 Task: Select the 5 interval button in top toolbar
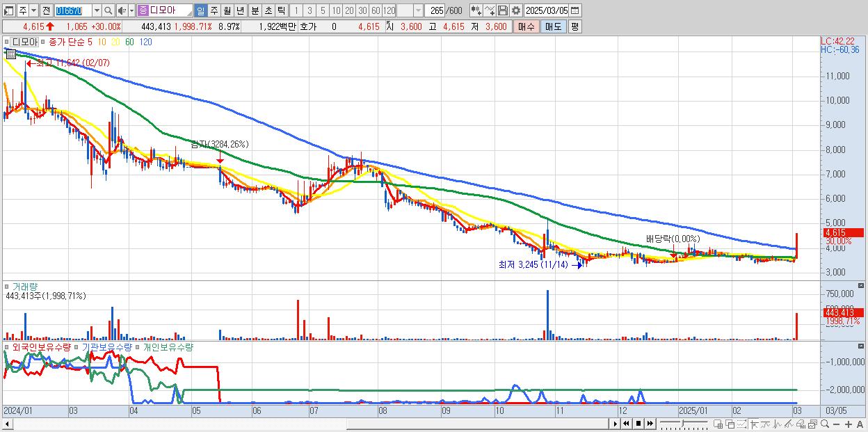pyautogui.click(x=323, y=10)
